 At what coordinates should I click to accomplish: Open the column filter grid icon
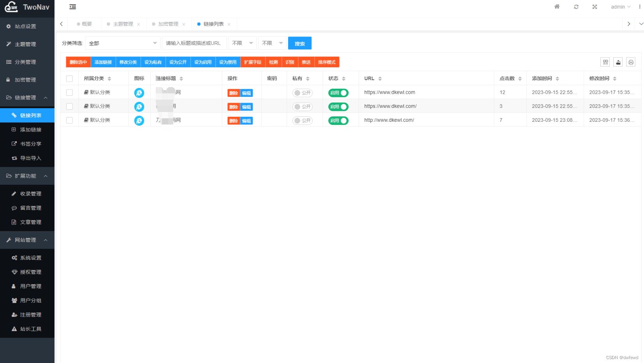605,62
